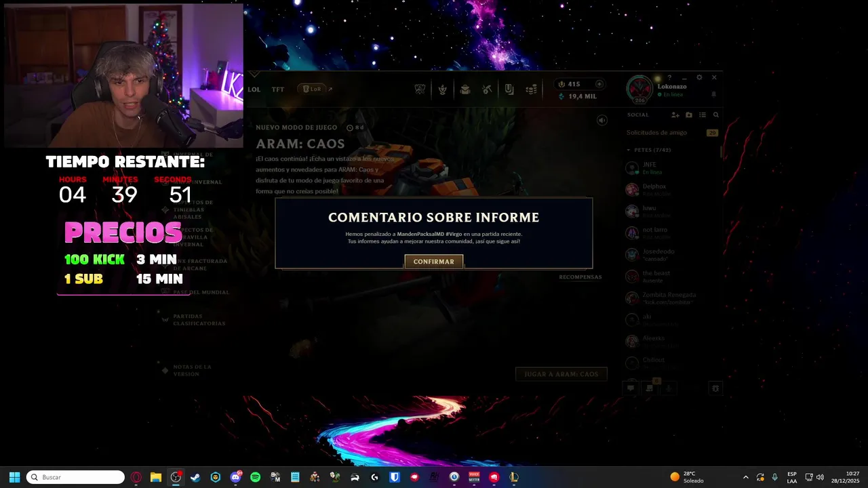The height and width of the screenshot is (488, 868).
Task: Switch to the TFT tab
Action: tap(278, 89)
